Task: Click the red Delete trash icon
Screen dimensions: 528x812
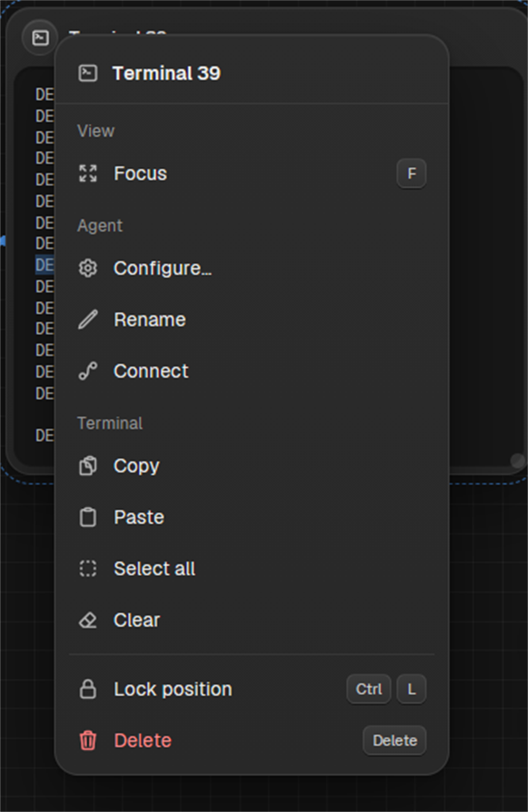Action: click(x=88, y=740)
